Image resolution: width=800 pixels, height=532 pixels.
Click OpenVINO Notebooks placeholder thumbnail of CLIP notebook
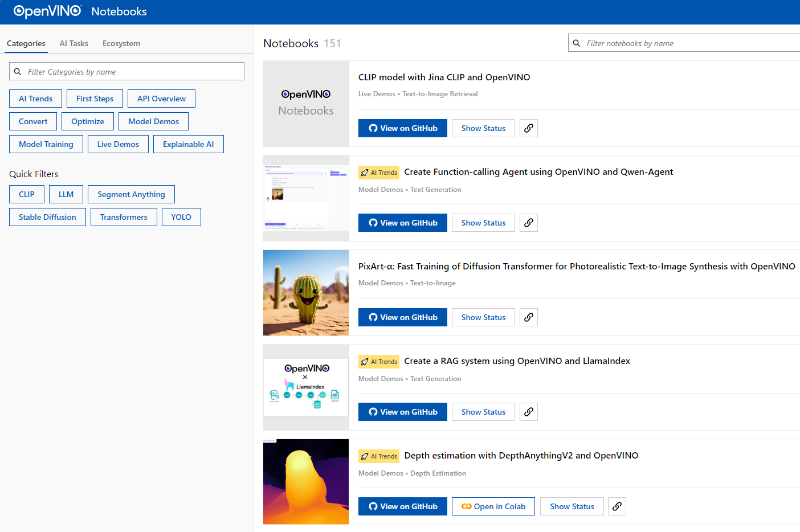306,104
